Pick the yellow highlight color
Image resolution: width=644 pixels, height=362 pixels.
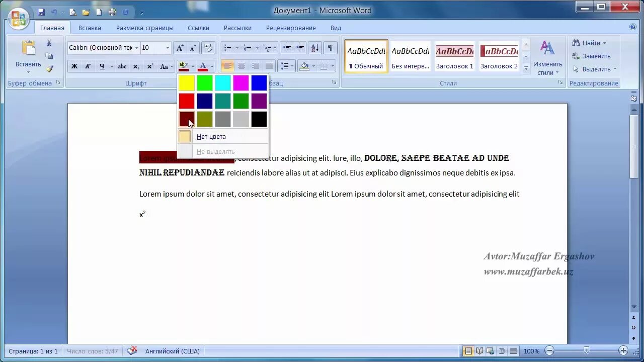187,83
